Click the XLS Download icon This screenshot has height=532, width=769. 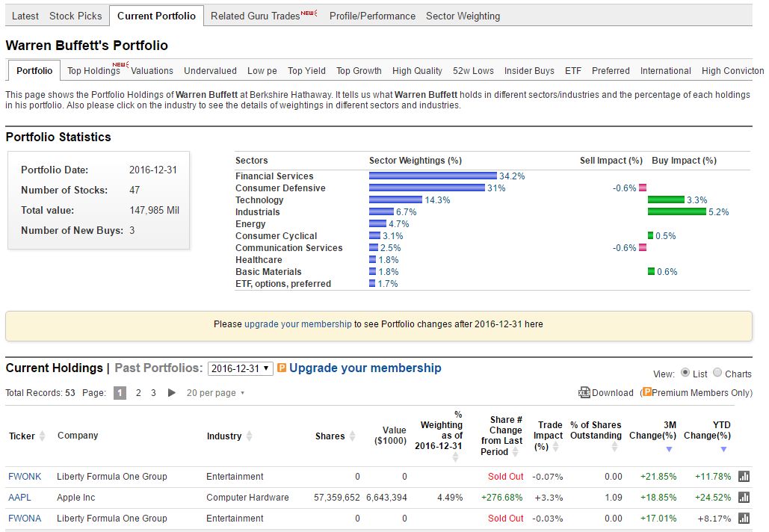pyautogui.click(x=584, y=392)
